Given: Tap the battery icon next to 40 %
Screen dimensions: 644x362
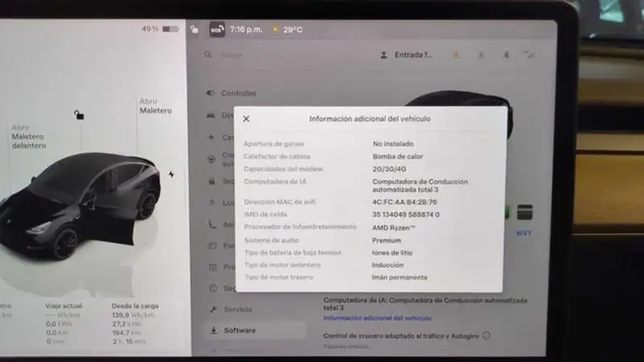Looking at the screenshot, I should [x=171, y=29].
